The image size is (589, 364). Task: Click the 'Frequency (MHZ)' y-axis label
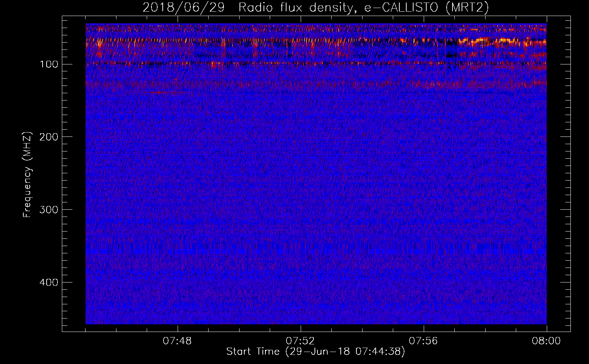point(27,174)
